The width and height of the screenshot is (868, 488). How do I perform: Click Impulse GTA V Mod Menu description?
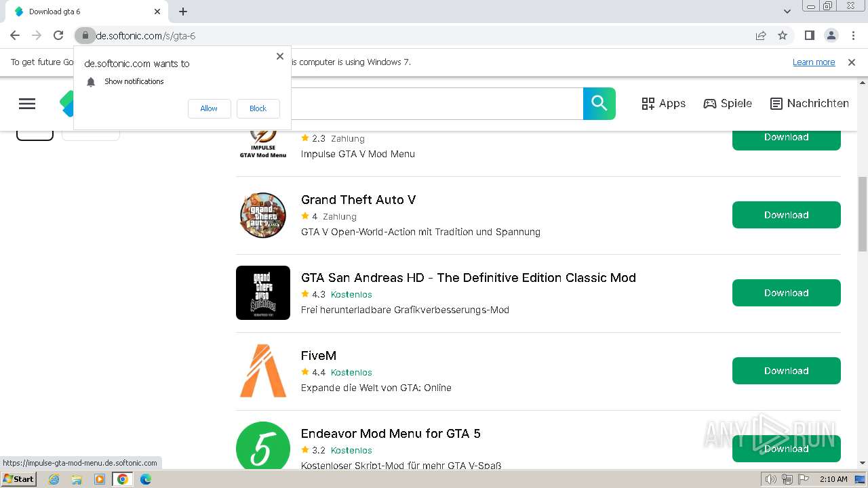(x=358, y=154)
